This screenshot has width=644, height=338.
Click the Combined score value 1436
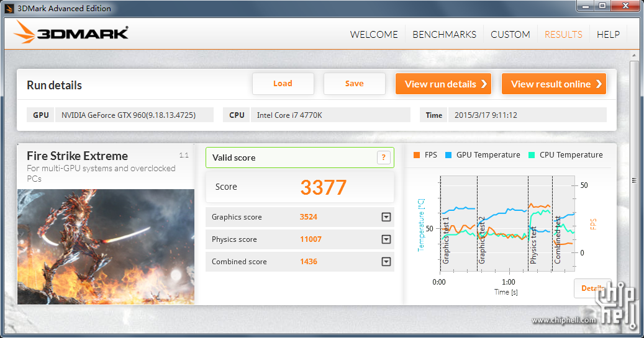click(309, 262)
